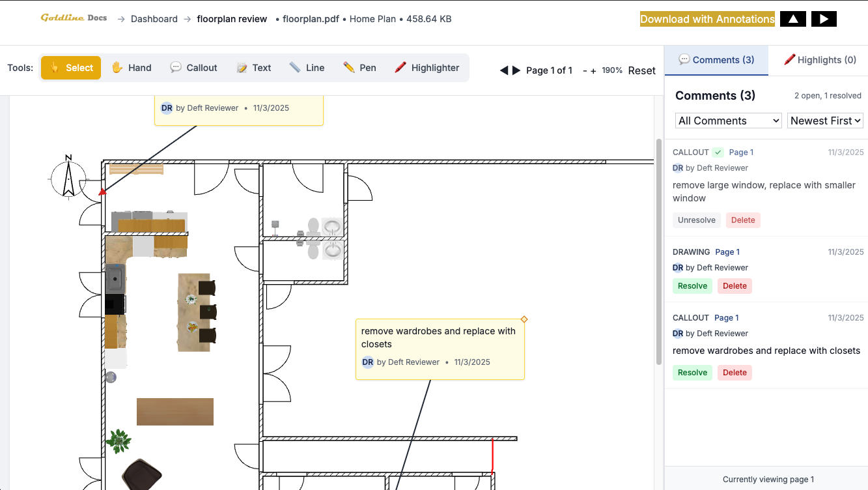868x490 pixels.
Task: Switch to the Highlights tab
Action: pyautogui.click(x=820, y=60)
